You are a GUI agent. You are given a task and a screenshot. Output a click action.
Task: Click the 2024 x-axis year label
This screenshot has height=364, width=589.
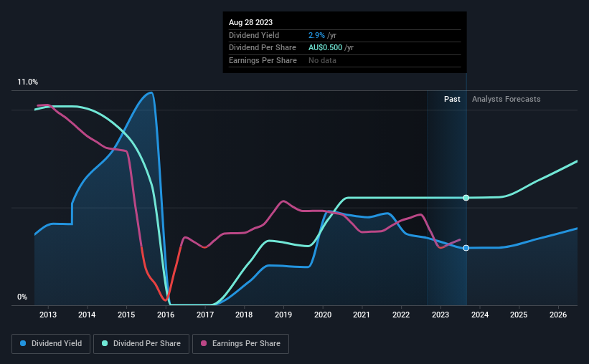(480, 315)
